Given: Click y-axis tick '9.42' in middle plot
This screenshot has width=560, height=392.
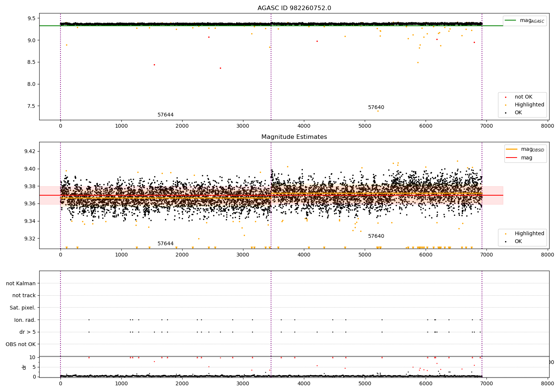Looking at the screenshot, I should pos(30,152).
